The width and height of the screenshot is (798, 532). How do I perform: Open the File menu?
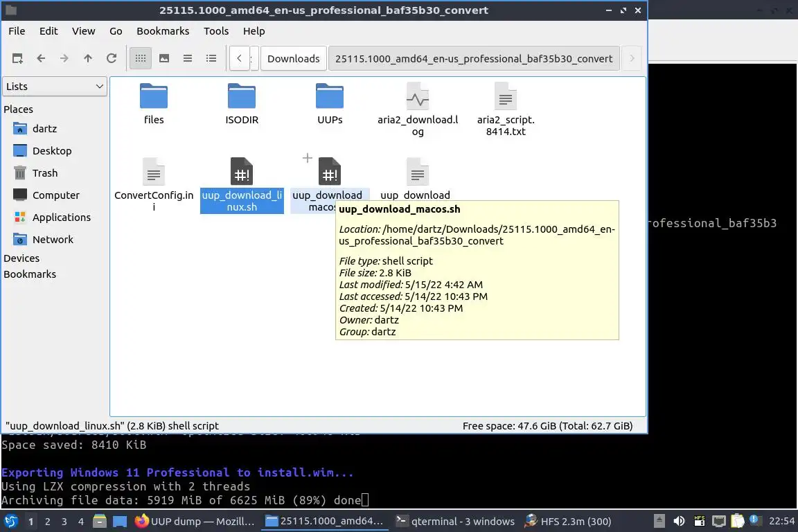(17, 31)
